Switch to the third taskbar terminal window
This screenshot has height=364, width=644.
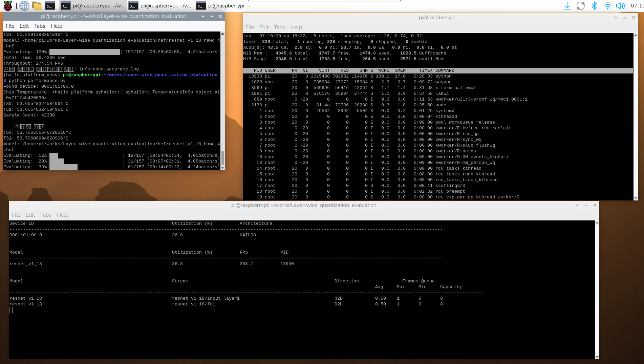coord(223,6)
